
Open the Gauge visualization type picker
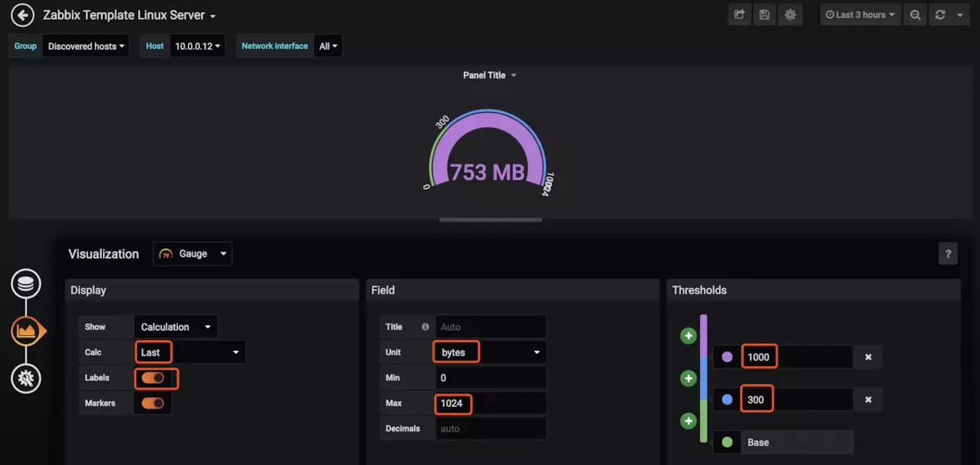[193, 254]
